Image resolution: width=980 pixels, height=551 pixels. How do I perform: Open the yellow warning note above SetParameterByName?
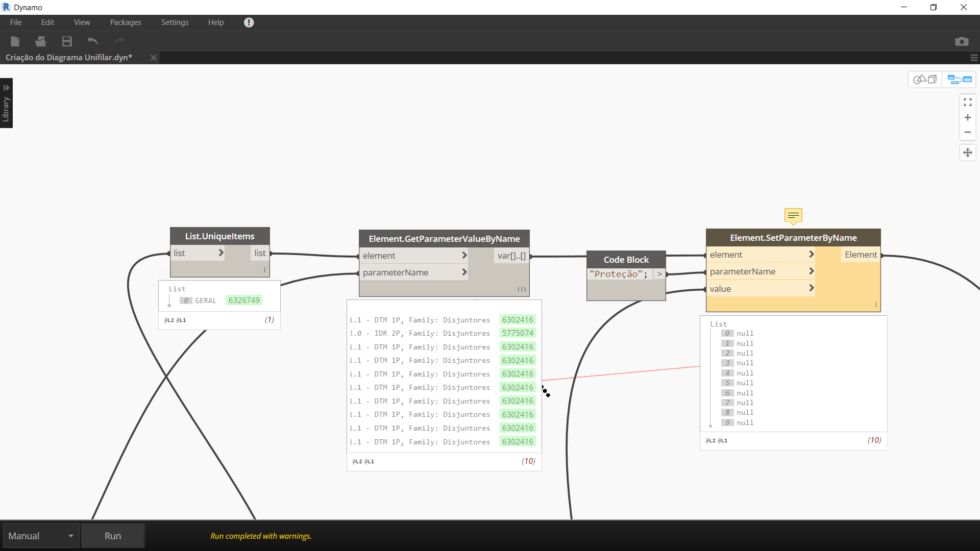793,216
